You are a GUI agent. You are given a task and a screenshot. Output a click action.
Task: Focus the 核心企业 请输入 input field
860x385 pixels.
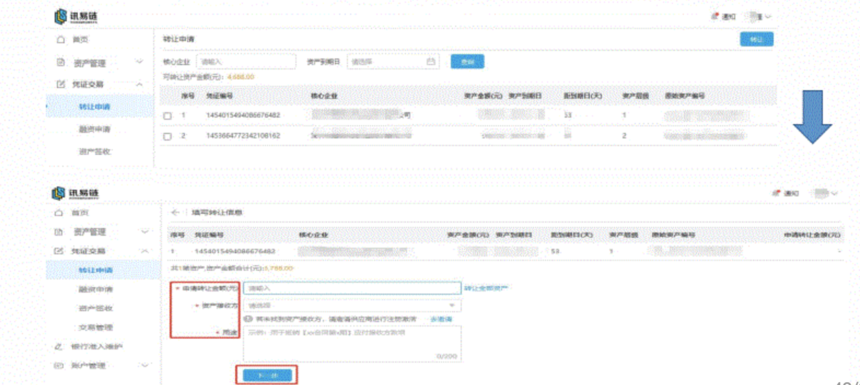coord(246,61)
